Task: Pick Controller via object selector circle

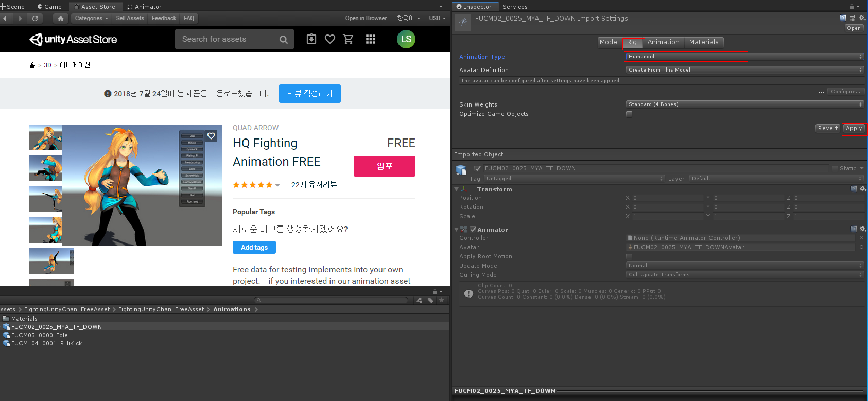Action: (x=861, y=238)
